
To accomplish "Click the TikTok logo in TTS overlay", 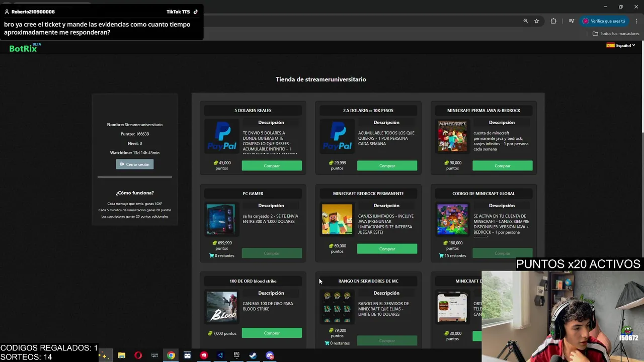I will [x=196, y=12].
